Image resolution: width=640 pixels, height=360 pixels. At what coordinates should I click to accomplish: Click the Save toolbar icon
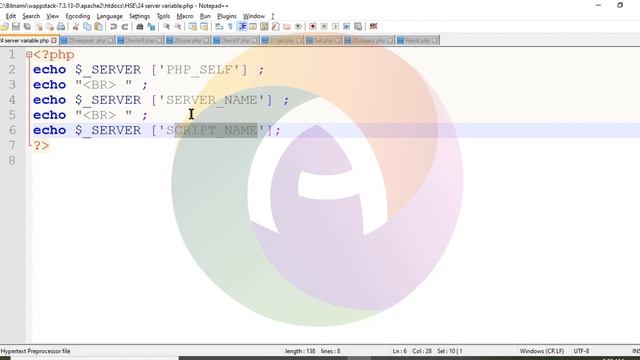[x=16, y=27]
